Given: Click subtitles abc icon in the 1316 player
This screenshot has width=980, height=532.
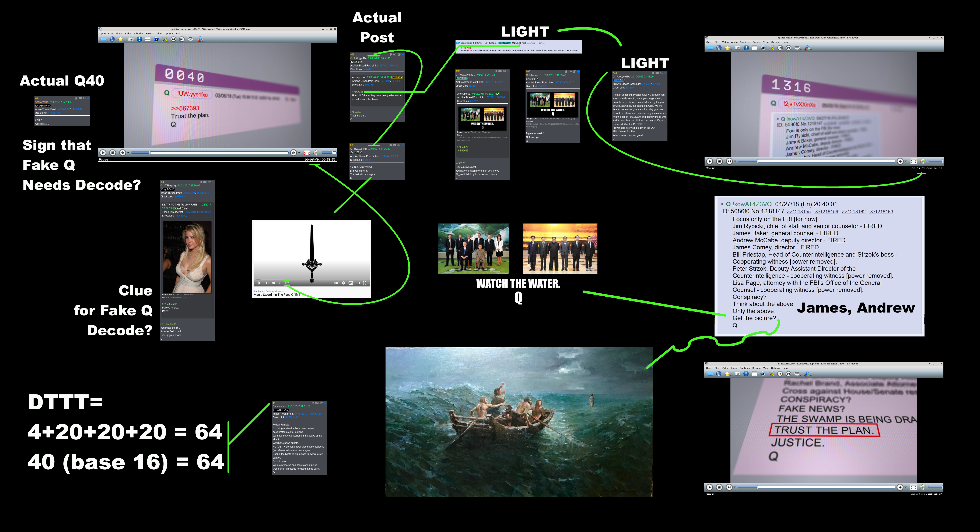Looking at the screenshot, I should click(807, 48).
